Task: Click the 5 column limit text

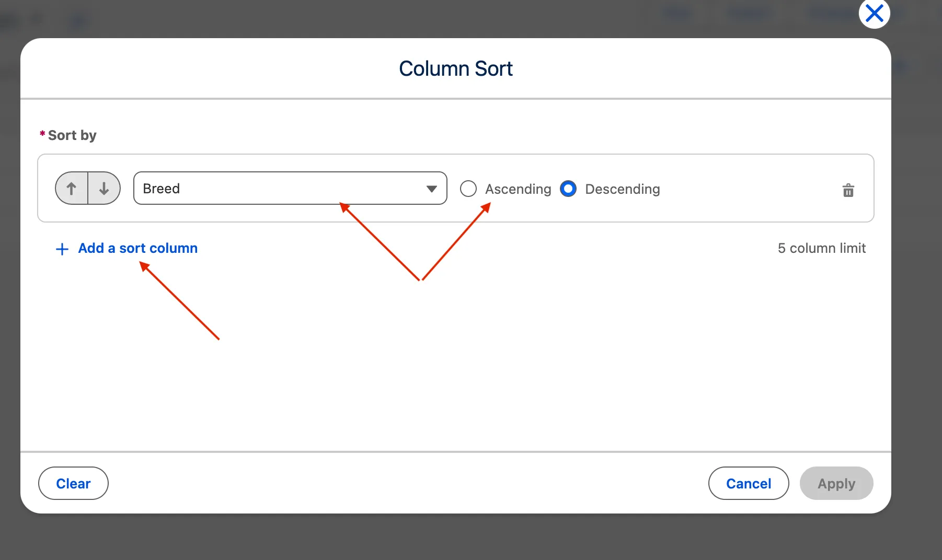Action: (821, 248)
